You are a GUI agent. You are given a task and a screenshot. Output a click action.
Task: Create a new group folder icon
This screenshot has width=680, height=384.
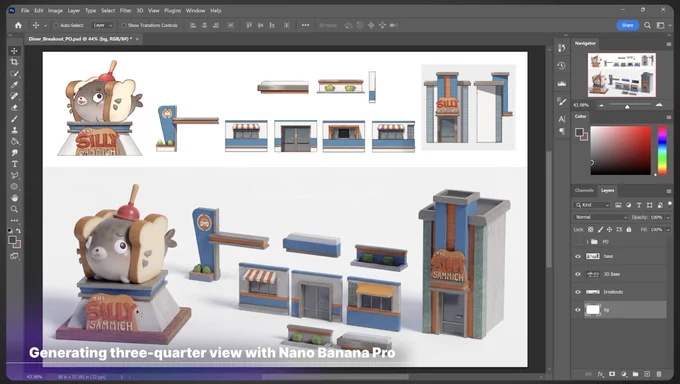click(x=635, y=374)
